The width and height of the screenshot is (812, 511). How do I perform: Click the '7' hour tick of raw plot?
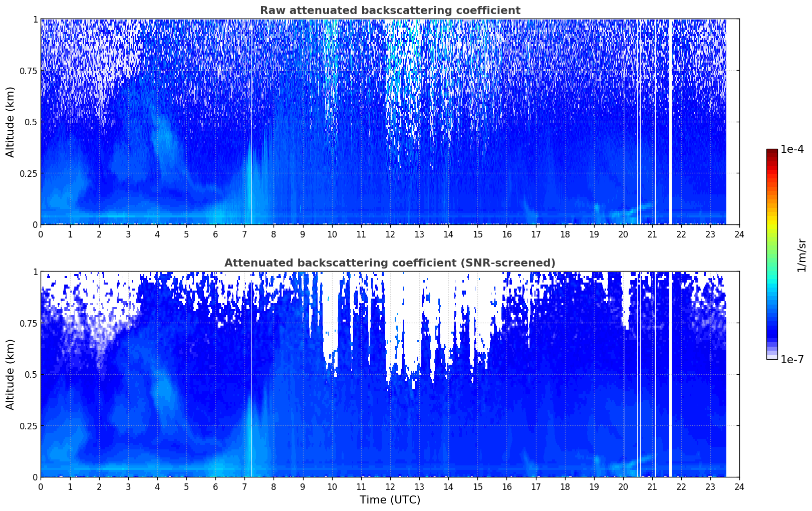[x=244, y=234]
